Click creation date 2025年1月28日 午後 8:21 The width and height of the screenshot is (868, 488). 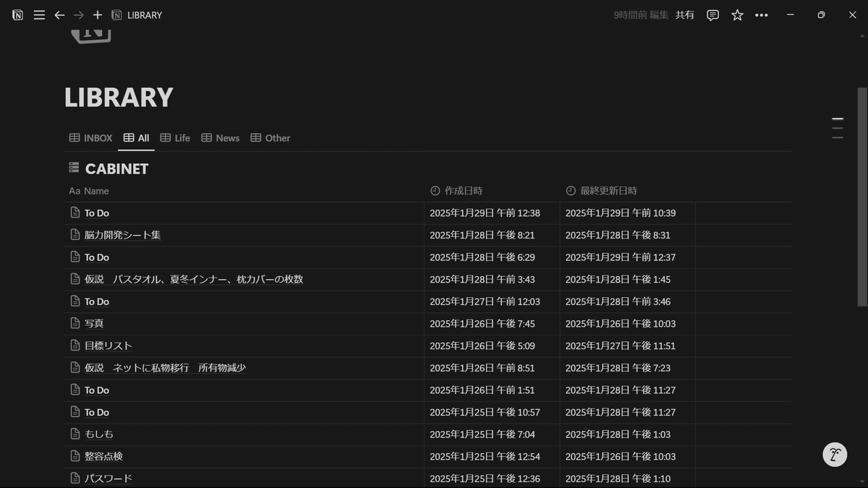pyautogui.click(x=482, y=235)
